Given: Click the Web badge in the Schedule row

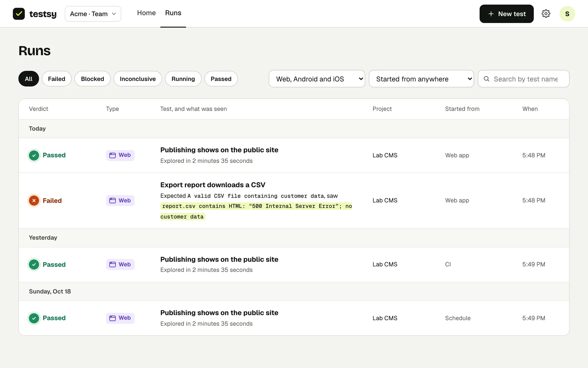Looking at the screenshot, I should [120, 318].
